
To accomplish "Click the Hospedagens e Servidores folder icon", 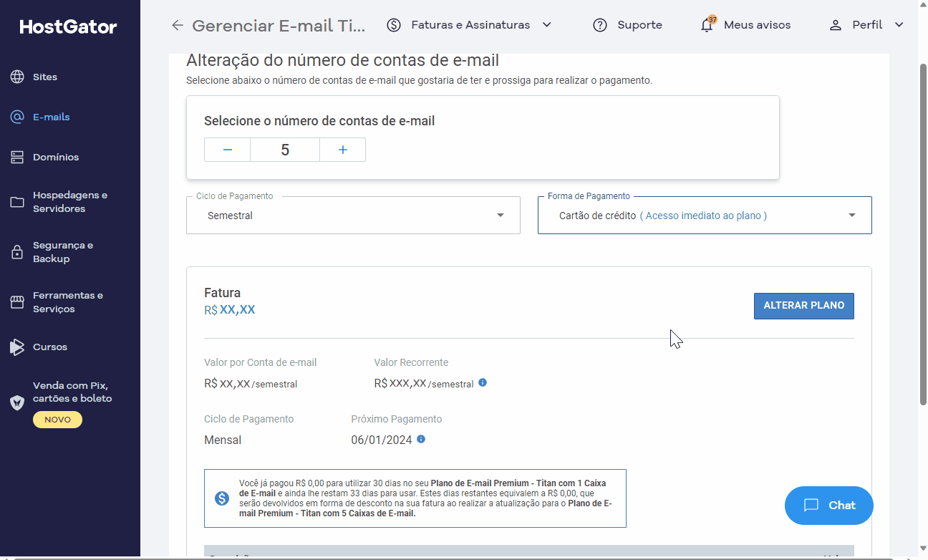I will click(17, 202).
